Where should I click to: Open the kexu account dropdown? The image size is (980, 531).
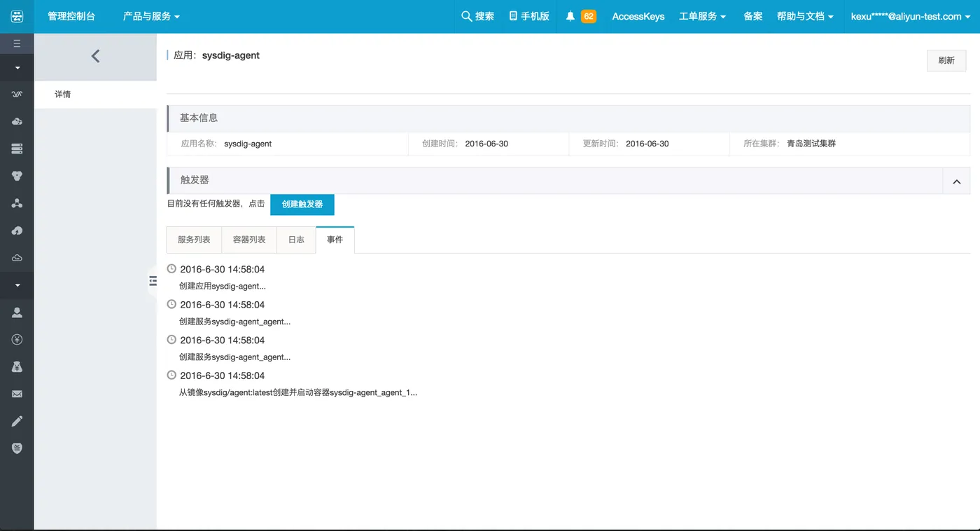[x=911, y=16]
